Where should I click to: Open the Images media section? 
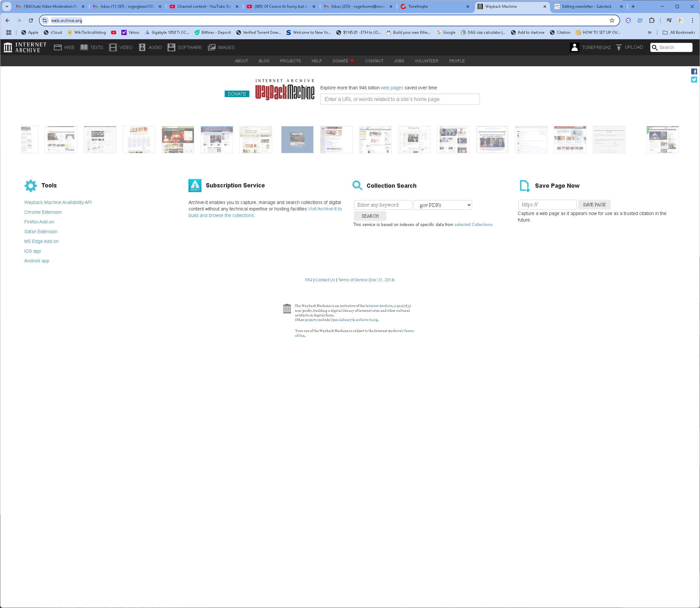[221, 47]
